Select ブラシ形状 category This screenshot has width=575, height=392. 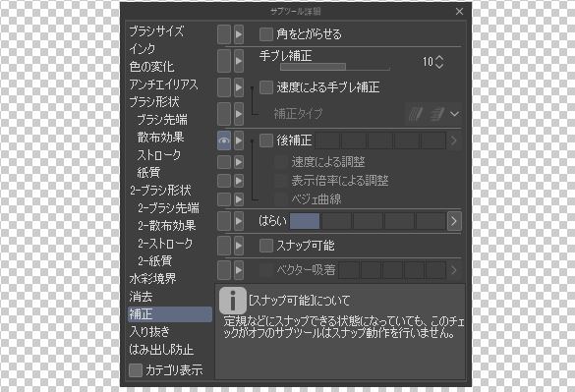point(154,102)
